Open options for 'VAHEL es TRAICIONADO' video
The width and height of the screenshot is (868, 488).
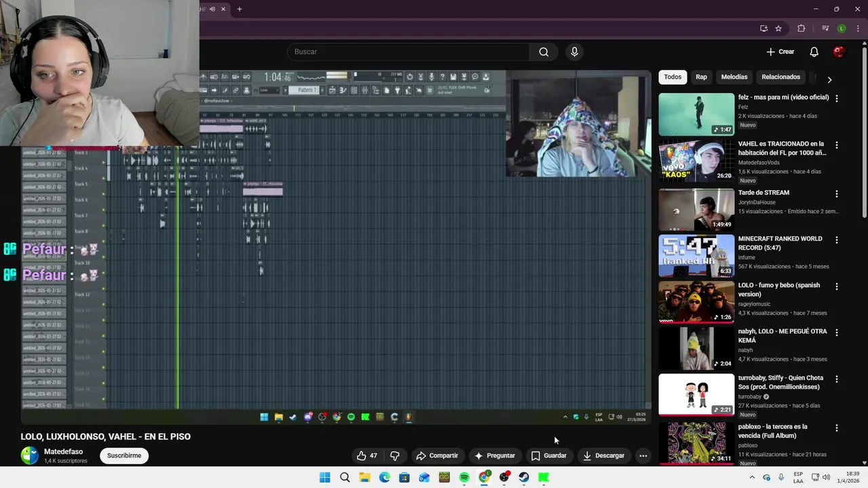point(836,145)
